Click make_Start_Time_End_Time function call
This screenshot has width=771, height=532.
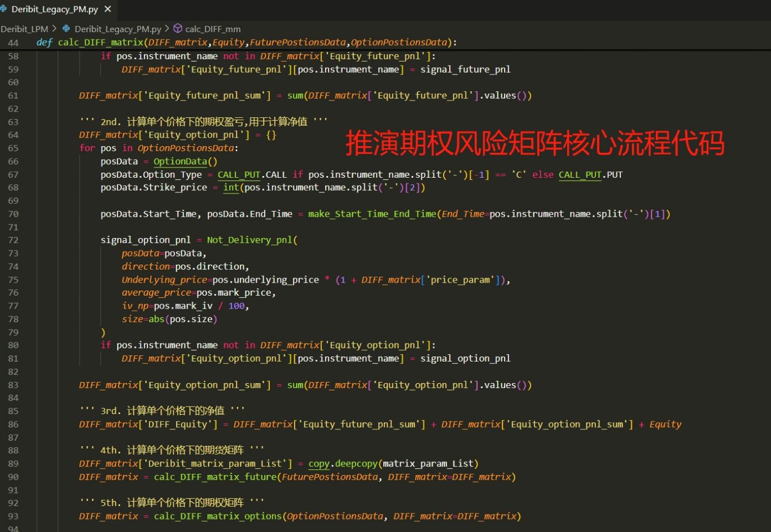tap(373, 214)
